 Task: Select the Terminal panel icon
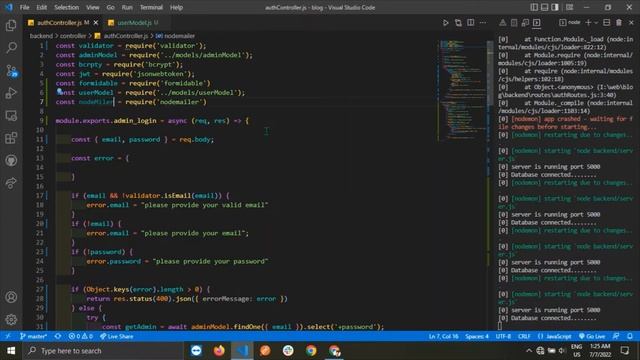coord(537,23)
